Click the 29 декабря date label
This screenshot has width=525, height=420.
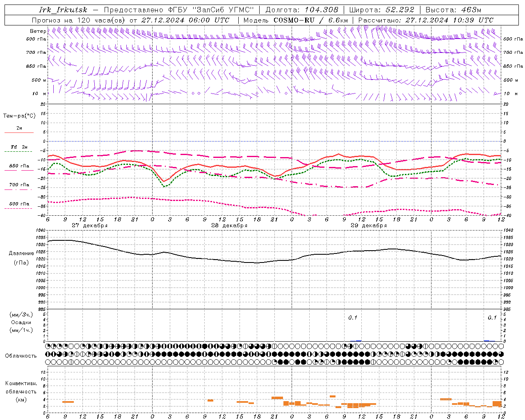[369, 226]
